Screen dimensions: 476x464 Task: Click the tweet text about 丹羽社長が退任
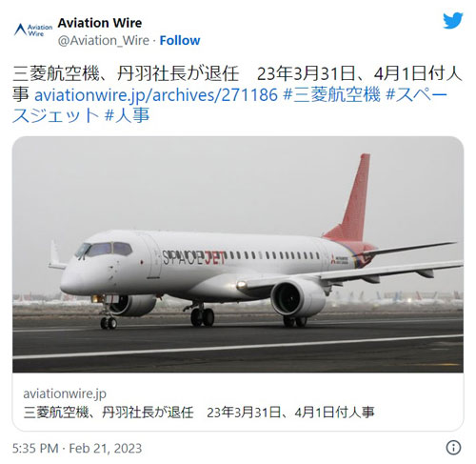(237, 73)
